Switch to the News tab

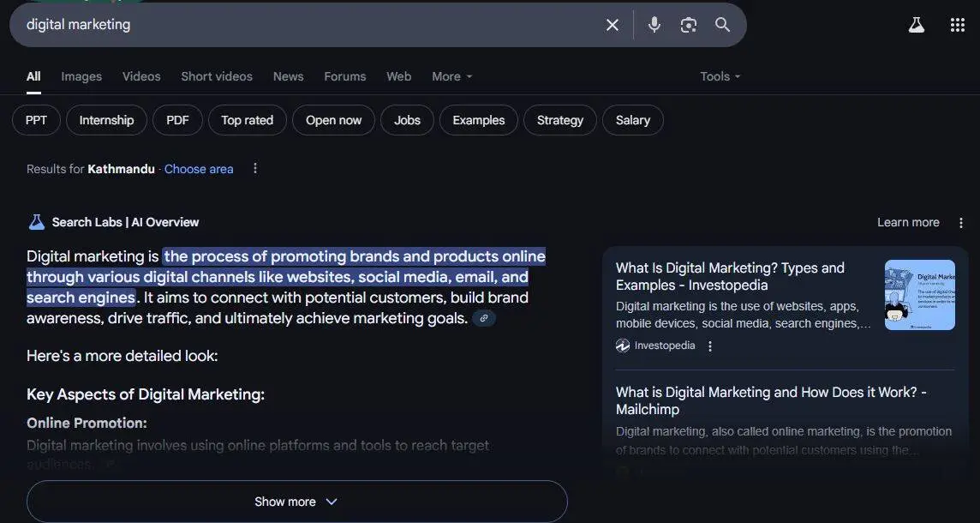coord(288,76)
